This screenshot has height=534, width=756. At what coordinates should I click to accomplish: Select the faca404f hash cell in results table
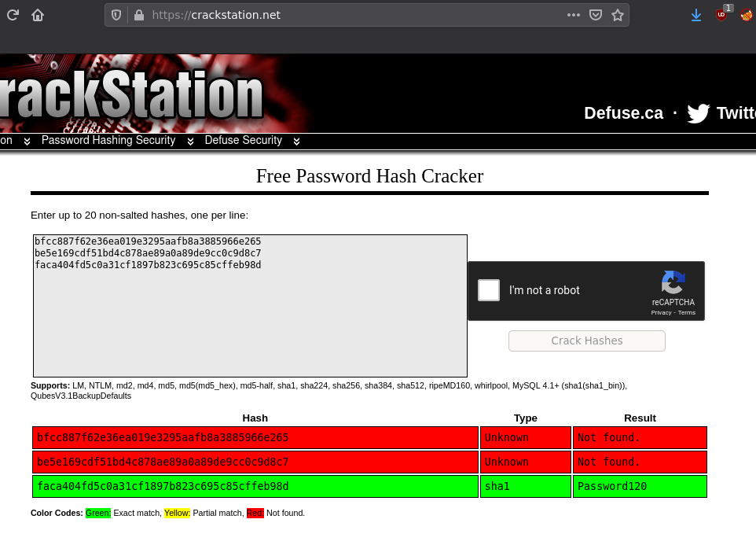click(255, 486)
